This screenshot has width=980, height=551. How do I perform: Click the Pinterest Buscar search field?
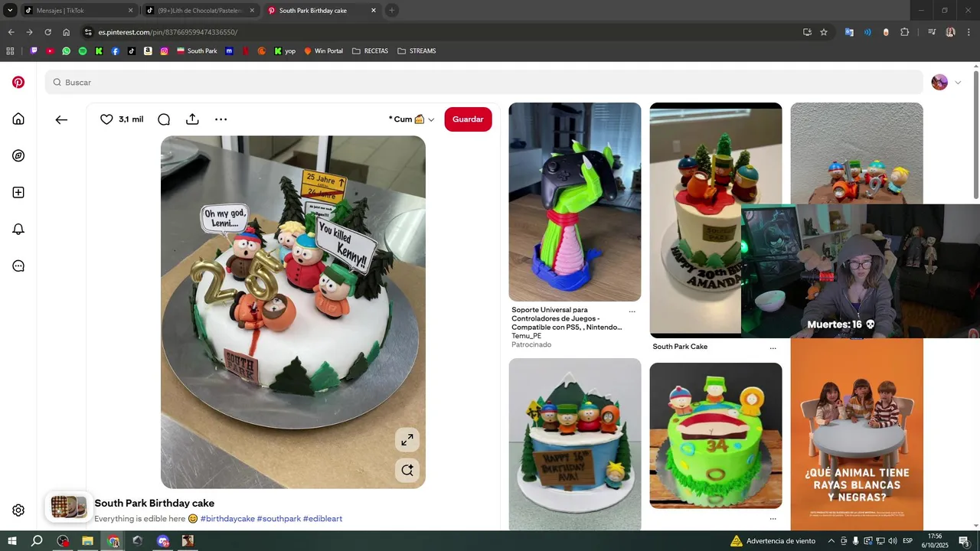point(484,82)
